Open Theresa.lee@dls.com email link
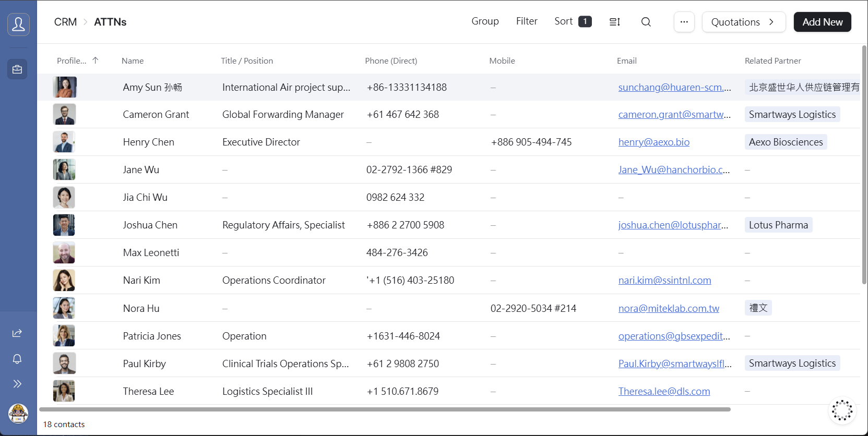Viewport: 868px width, 436px height. pos(664,391)
